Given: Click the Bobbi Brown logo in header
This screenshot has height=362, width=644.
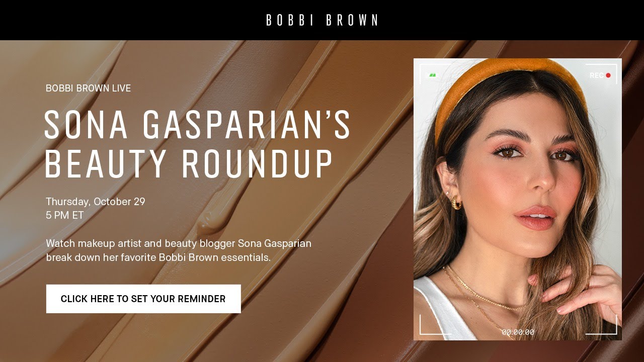Looking at the screenshot, I should pyautogui.click(x=322, y=20).
